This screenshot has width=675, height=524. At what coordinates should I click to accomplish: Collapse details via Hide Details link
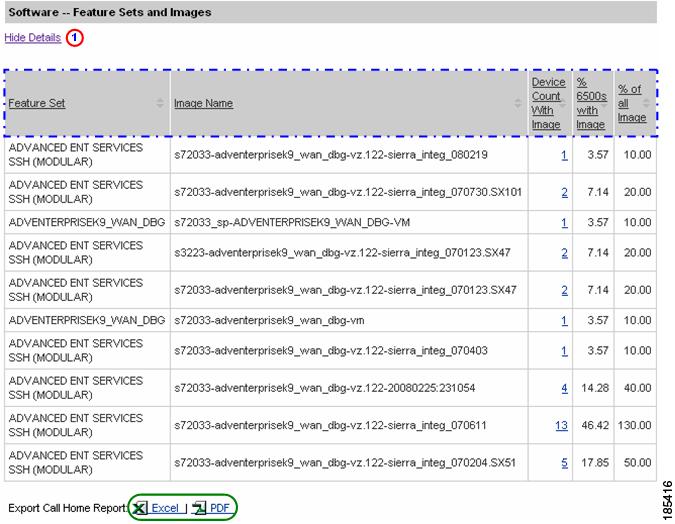pyautogui.click(x=33, y=37)
